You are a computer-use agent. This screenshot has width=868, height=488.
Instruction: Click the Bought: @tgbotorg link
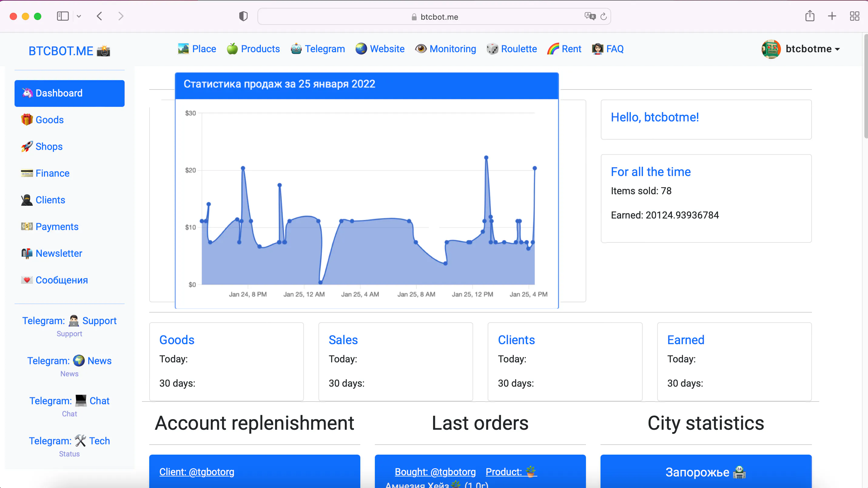tap(435, 472)
